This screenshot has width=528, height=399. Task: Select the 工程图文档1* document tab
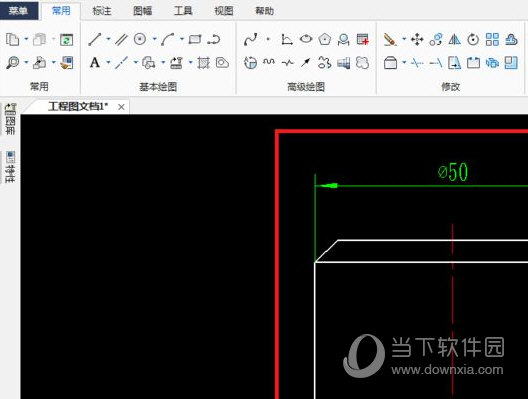(78, 107)
